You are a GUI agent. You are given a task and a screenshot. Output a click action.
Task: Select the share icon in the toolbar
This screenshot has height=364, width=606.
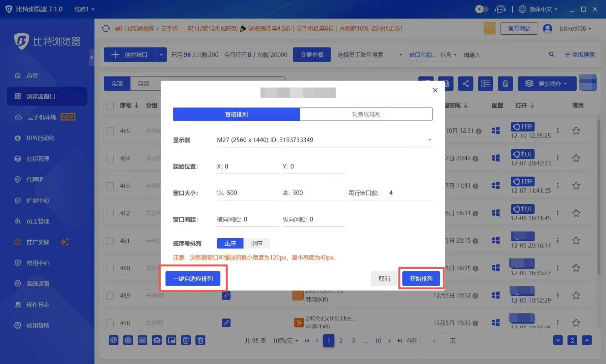tap(466, 83)
